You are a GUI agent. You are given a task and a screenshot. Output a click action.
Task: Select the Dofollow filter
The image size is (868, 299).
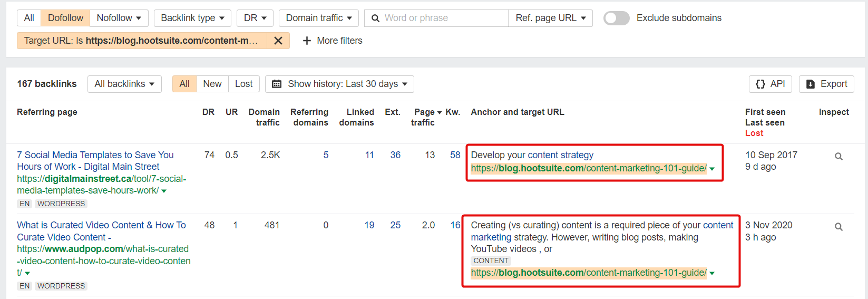pos(65,18)
